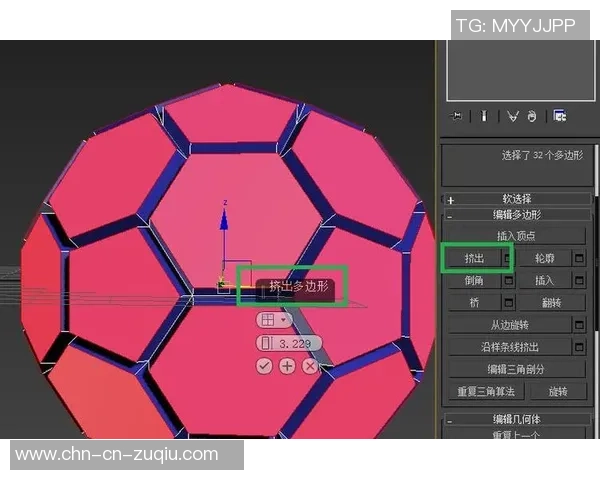Viewport: 600px width, 480px height.
Task: Click the 重复三角算法 button
Action: pyautogui.click(x=486, y=391)
